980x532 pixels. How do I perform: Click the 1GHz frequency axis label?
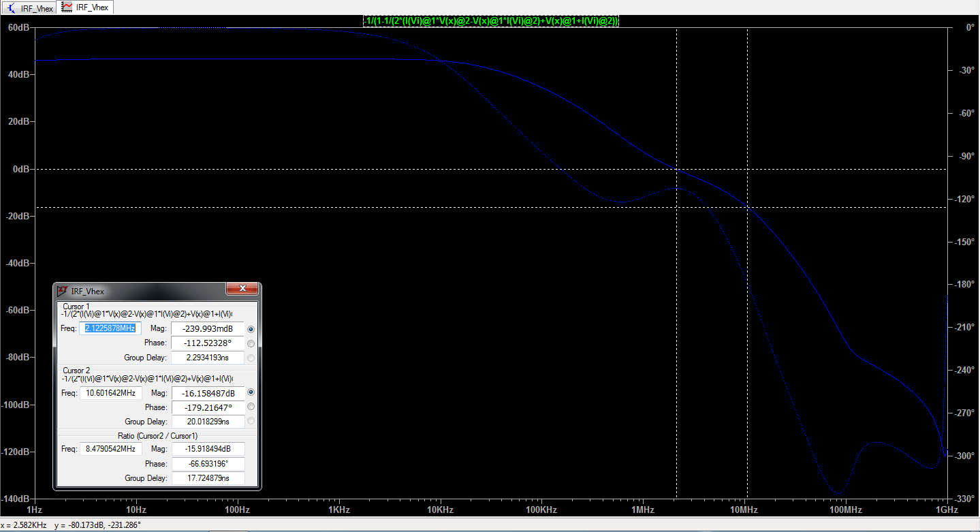click(947, 510)
